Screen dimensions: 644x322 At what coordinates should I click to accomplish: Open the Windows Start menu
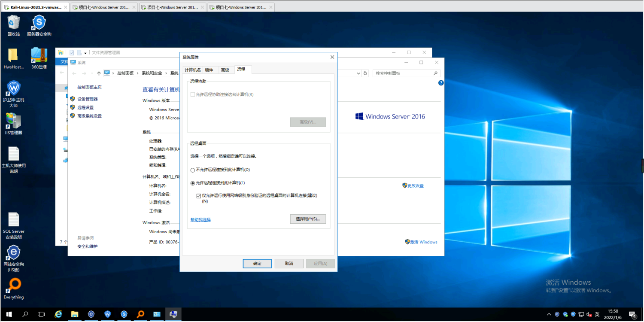9,314
